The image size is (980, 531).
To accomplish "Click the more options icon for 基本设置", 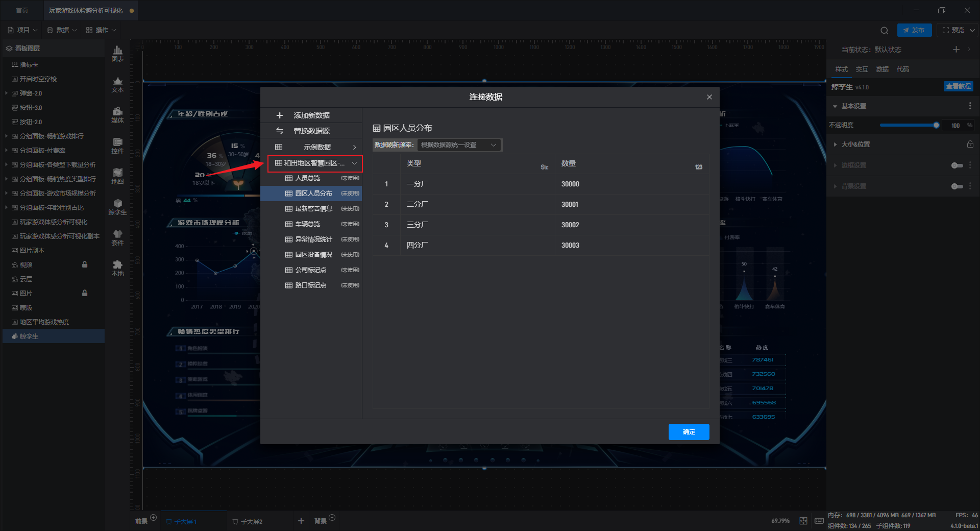I will [x=970, y=106].
